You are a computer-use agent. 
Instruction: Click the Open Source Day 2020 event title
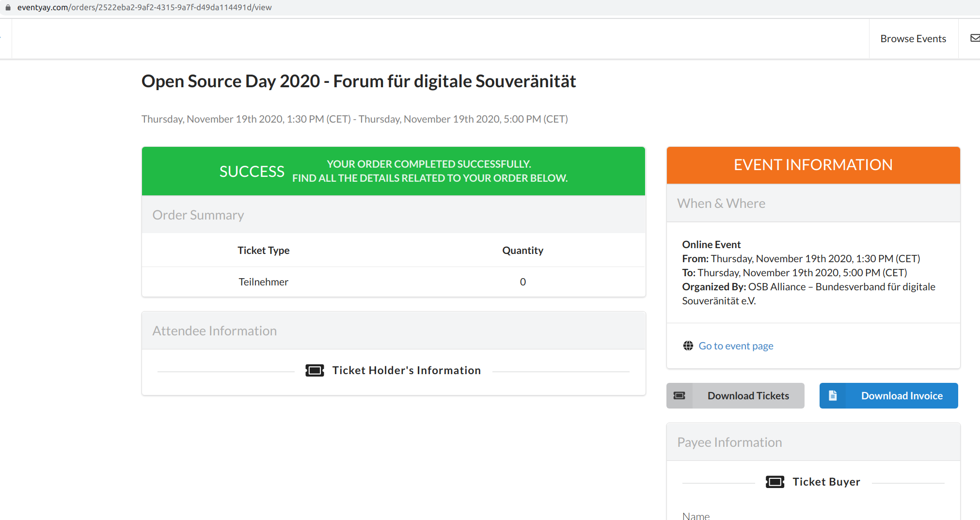click(359, 81)
